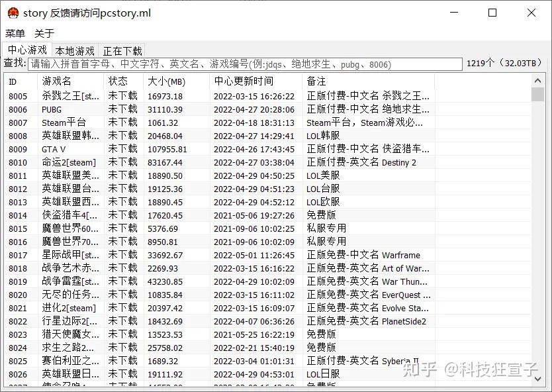Select the 中心游戏 tab
552x392 pixels.
[27, 50]
